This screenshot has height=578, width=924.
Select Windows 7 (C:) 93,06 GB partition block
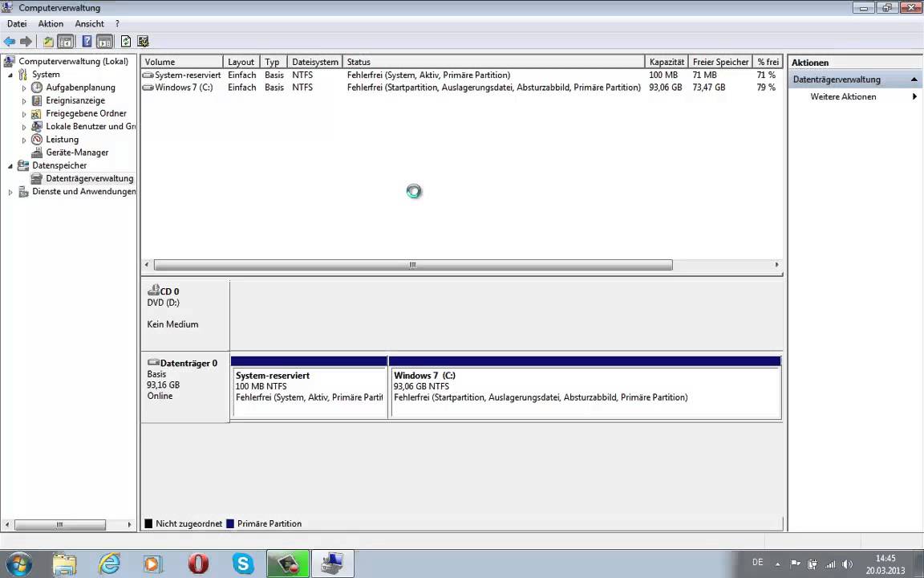click(586, 388)
